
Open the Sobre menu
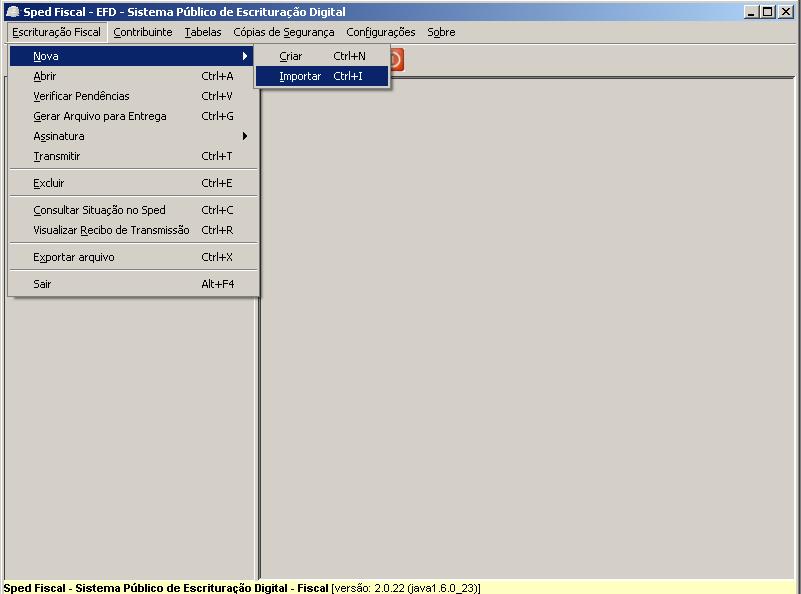click(x=441, y=32)
